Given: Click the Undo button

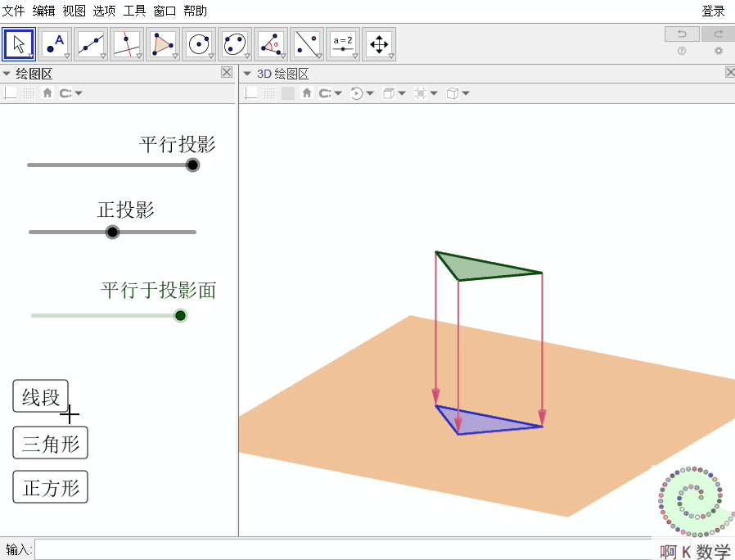Looking at the screenshot, I should coord(682,34).
